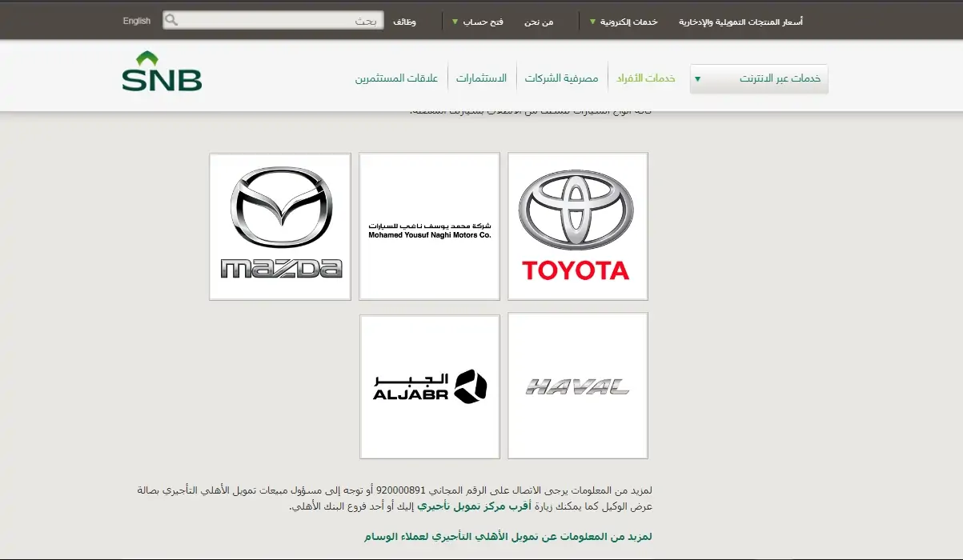Screen dimensions: 963x560
Task: Expand خدمات عبر الانترنت dropdown
Action: (759, 78)
